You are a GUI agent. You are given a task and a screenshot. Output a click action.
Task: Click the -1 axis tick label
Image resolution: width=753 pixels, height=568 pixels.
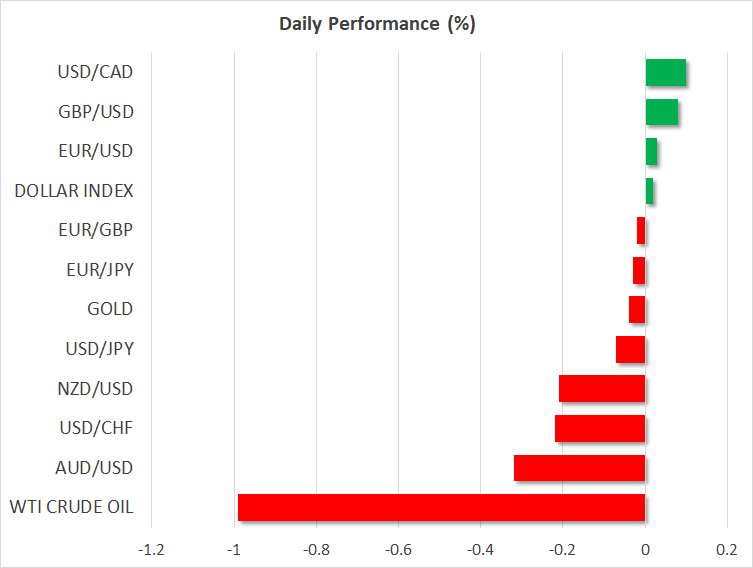coord(234,550)
